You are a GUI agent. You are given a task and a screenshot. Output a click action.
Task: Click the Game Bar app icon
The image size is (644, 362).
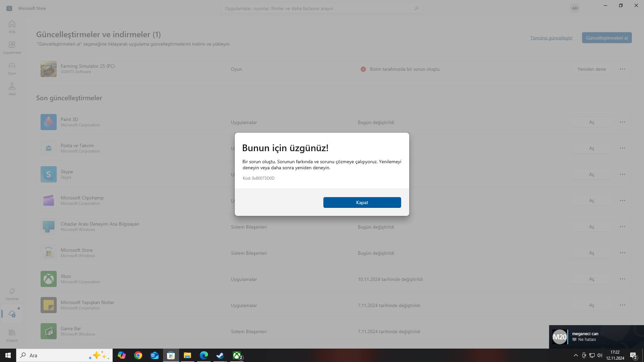49,331
